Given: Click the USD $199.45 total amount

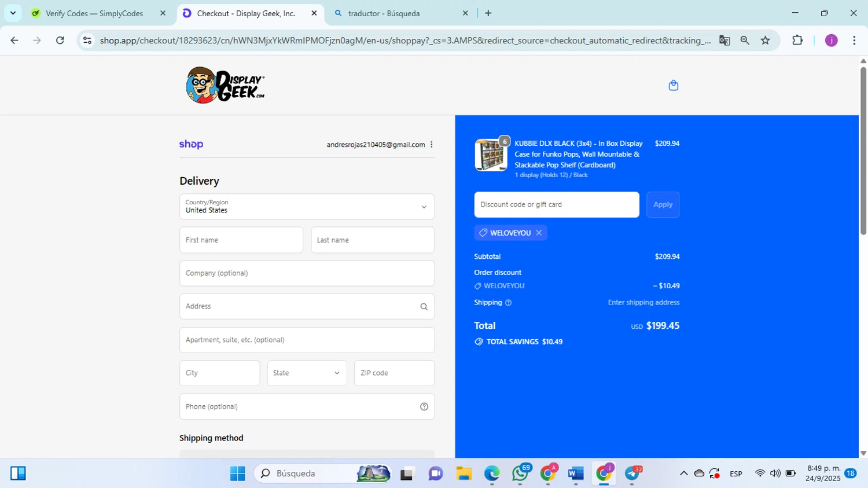Looking at the screenshot, I should 655,326.
